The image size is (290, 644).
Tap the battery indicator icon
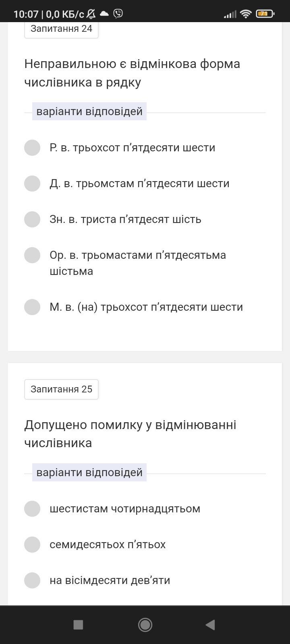pyautogui.click(x=265, y=14)
